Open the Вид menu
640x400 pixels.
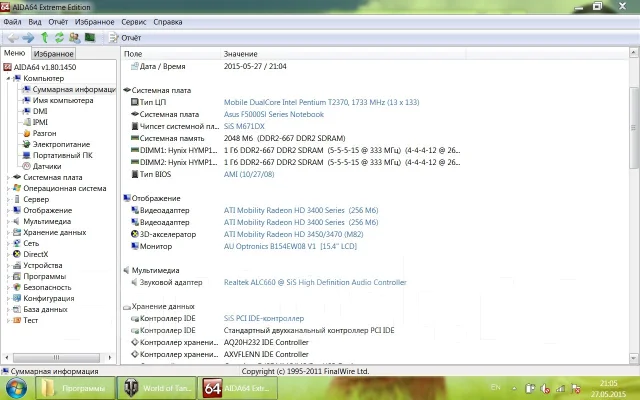point(35,22)
